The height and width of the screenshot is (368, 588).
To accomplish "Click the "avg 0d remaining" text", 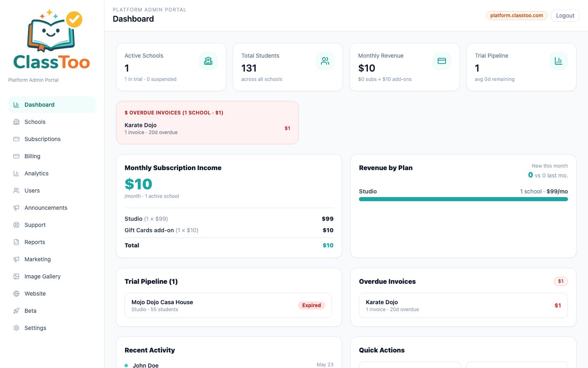I will (x=494, y=79).
